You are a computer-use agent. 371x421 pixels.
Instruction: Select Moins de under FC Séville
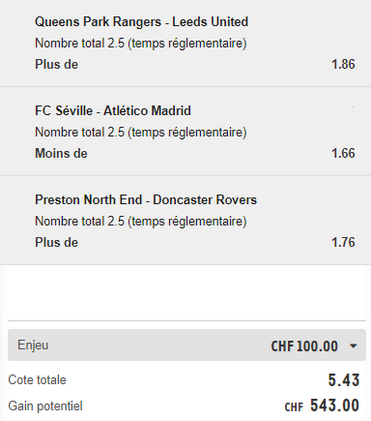coord(61,153)
